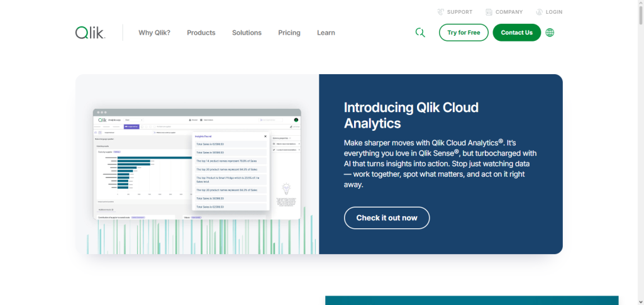
Task: Click Check it out now button
Action: click(387, 218)
